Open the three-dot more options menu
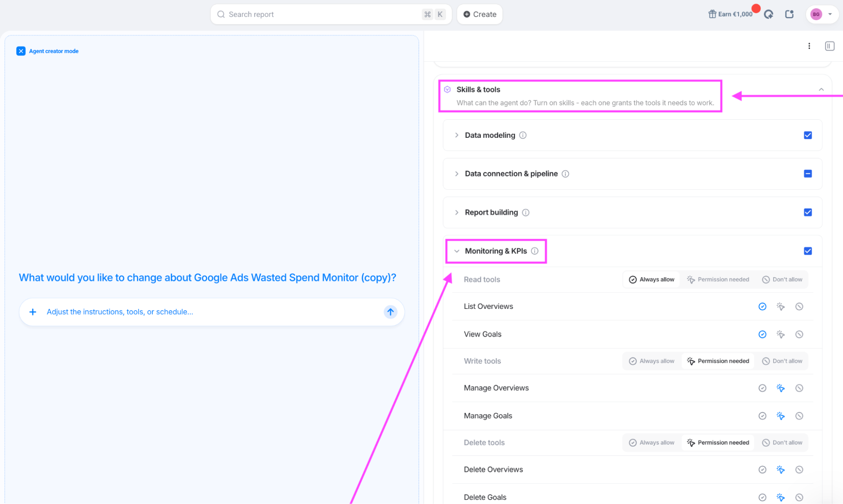 809,46
